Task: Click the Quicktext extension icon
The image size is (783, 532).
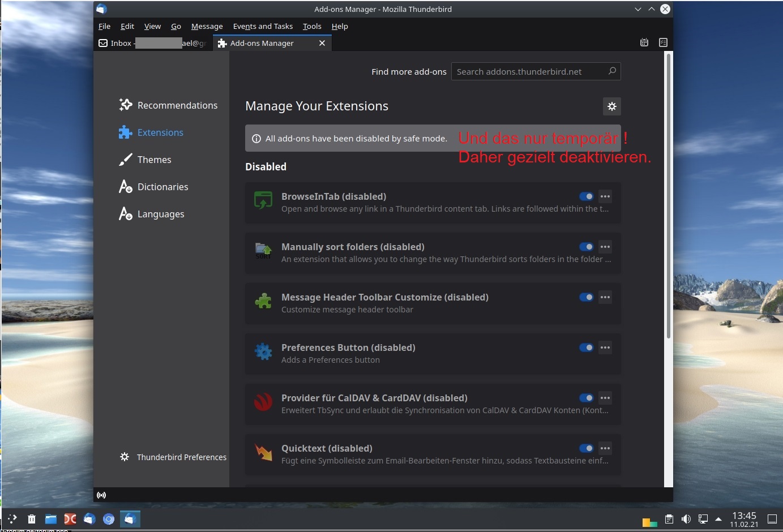Action: [x=263, y=452]
